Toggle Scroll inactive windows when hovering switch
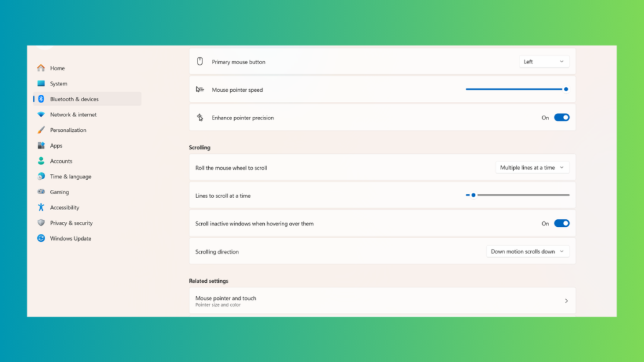Screen dimensions: 644x362 point(562,223)
